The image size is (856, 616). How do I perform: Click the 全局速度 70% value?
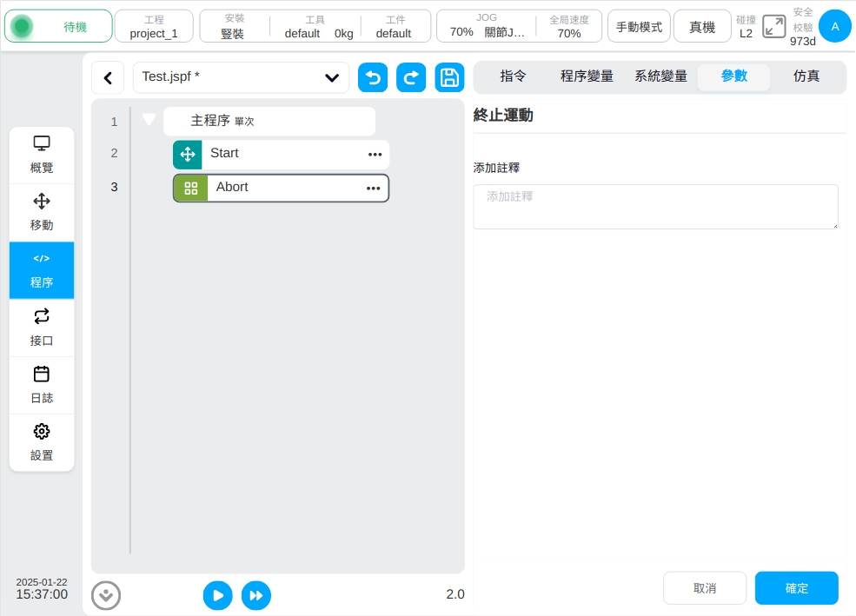pos(569,33)
